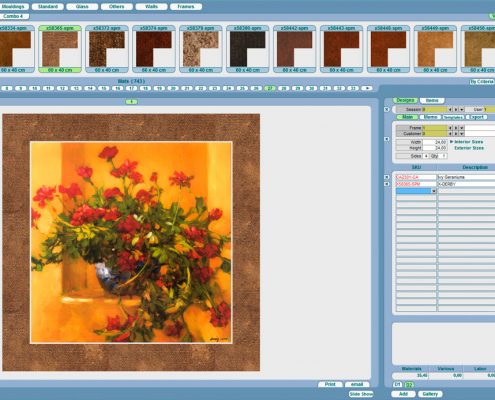The height and width of the screenshot is (400, 495).
Task: Click the icon beside Ivy Geraniums row
Action: (x=387, y=177)
